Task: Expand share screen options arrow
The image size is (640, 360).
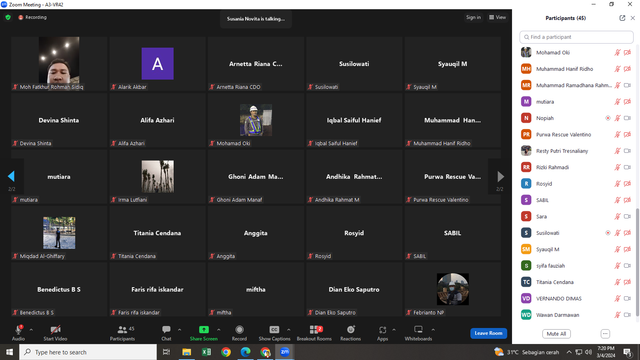Action: pos(219,329)
